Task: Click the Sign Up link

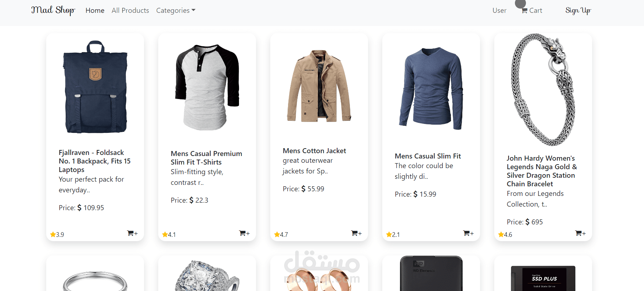Action: 578,11
